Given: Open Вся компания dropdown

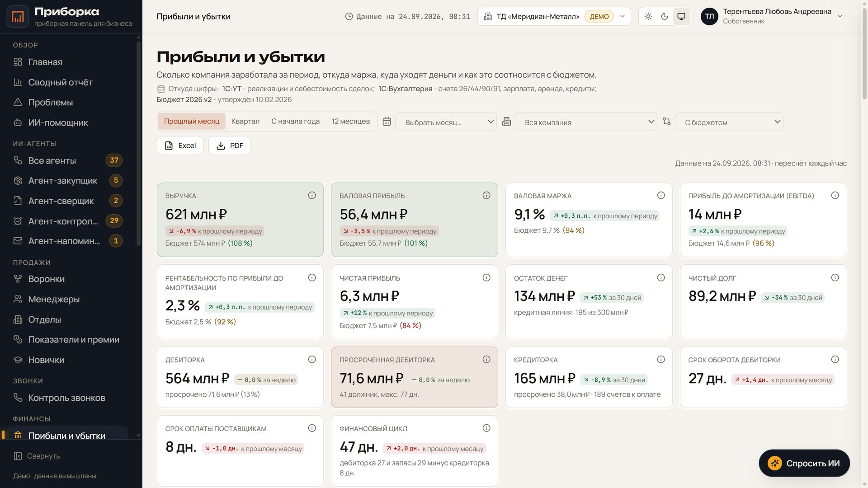Looking at the screenshot, I should tap(586, 122).
